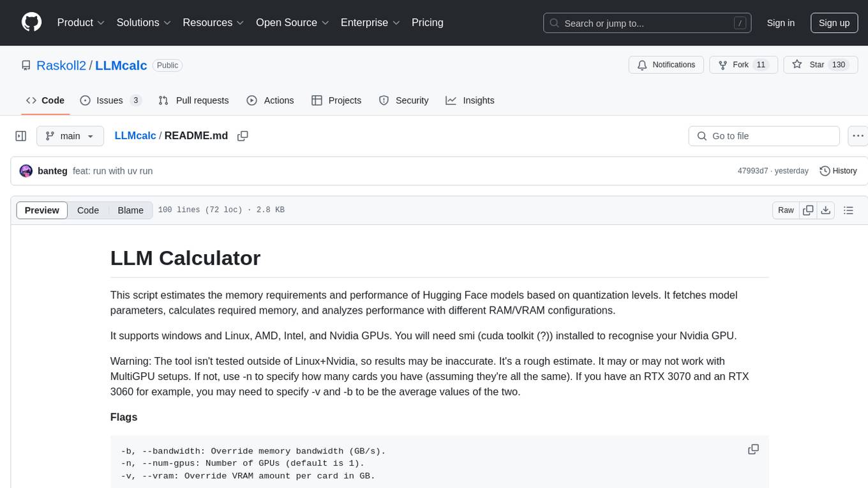The height and width of the screenshot is (488, 868).
Task: Copy the README.md file path
Action: [243, 136]
